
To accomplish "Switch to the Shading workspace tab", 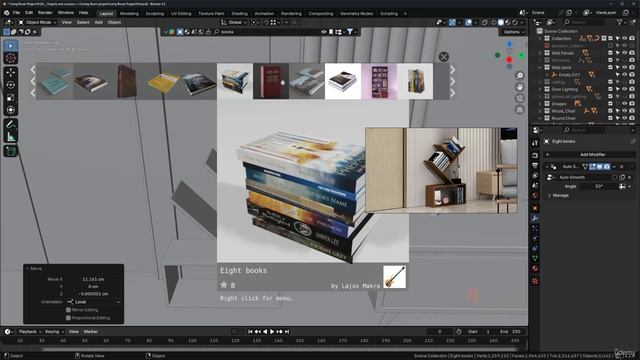I will (x=239, y=13).
